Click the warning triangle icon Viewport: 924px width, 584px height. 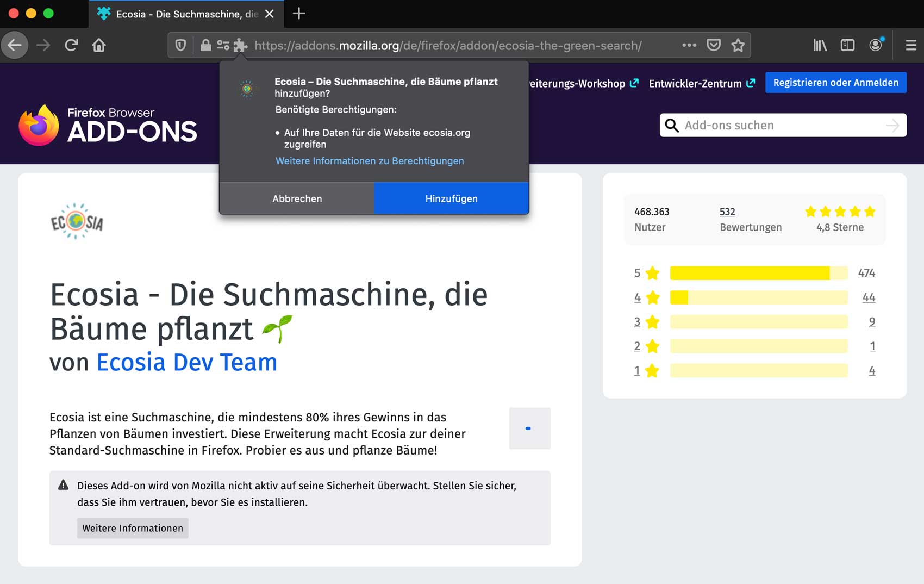[64, 485]
